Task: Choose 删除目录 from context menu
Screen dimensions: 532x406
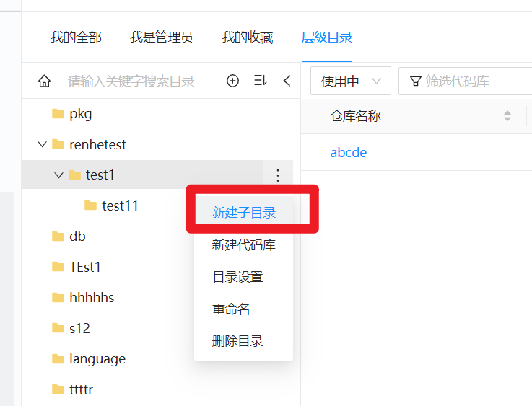Action: point(243,341)
